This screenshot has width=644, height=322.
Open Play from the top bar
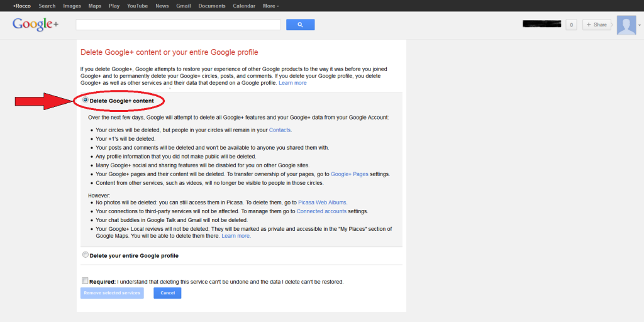(114, 6)
